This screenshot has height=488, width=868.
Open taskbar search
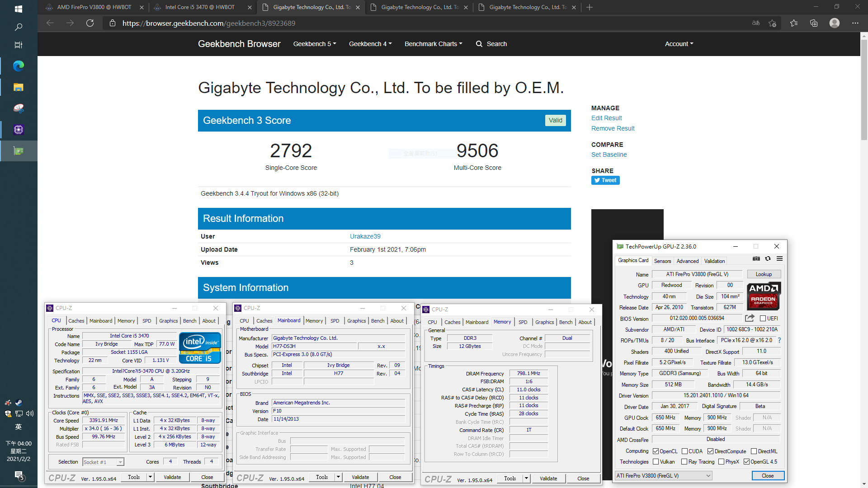(19, 27)
